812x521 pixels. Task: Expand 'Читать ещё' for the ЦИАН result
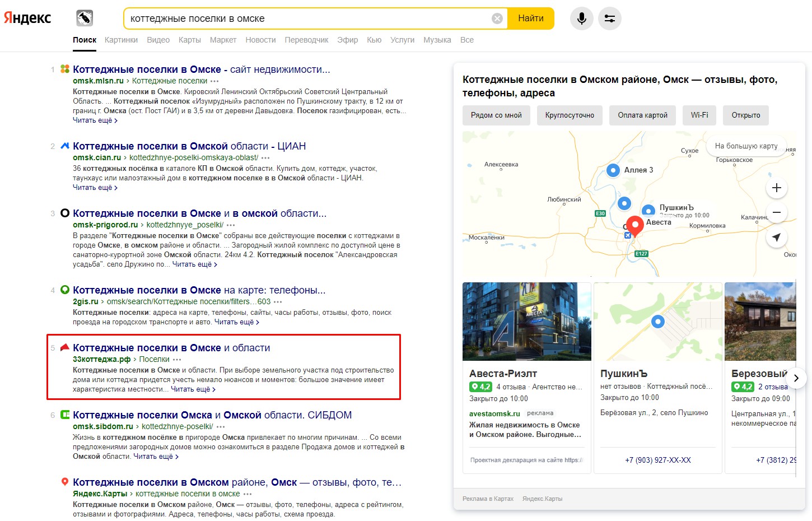click(x=95, y=188)
